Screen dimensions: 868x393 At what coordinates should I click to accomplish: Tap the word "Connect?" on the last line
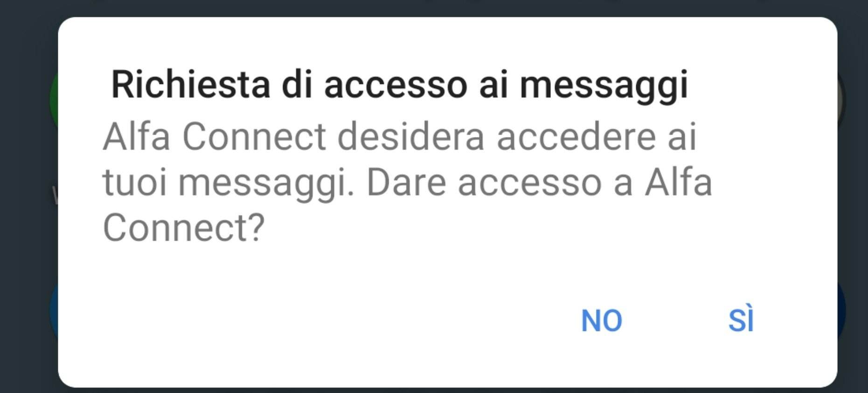[184, 228]
